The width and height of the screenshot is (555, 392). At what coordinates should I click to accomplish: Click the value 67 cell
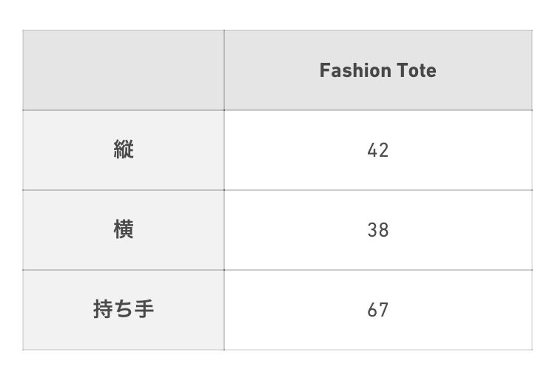377,309
